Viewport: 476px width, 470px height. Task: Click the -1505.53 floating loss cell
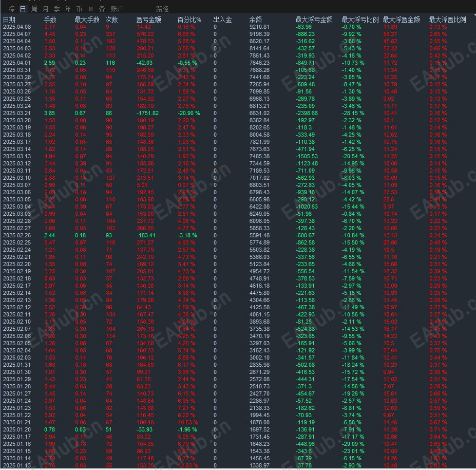pyautogui.click(x=307, y=156)
